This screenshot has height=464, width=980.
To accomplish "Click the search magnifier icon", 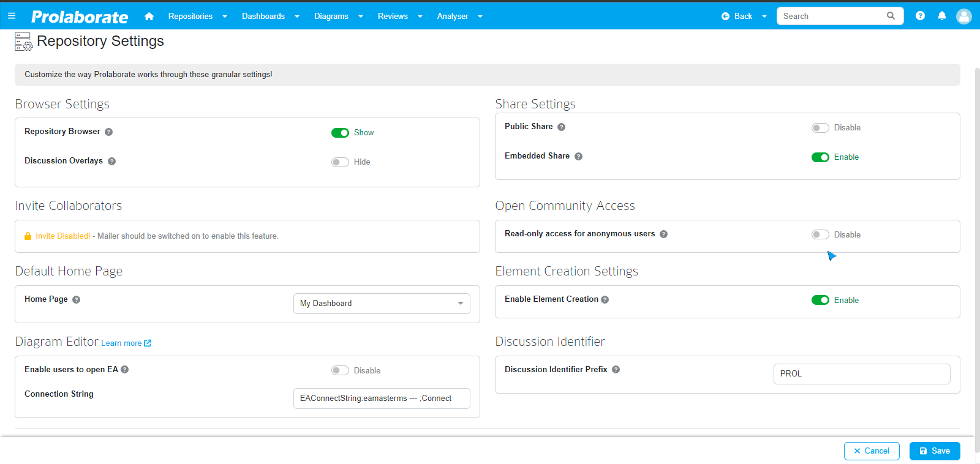I will [x=891, y=16].
